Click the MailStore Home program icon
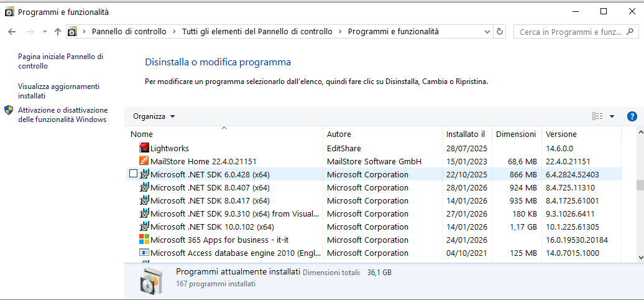 point(144,161)
